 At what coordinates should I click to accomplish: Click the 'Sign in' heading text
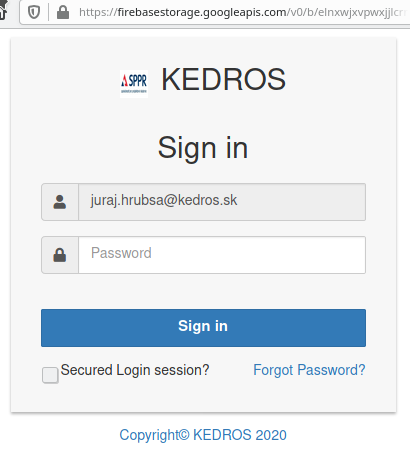(x=203, y=148)
